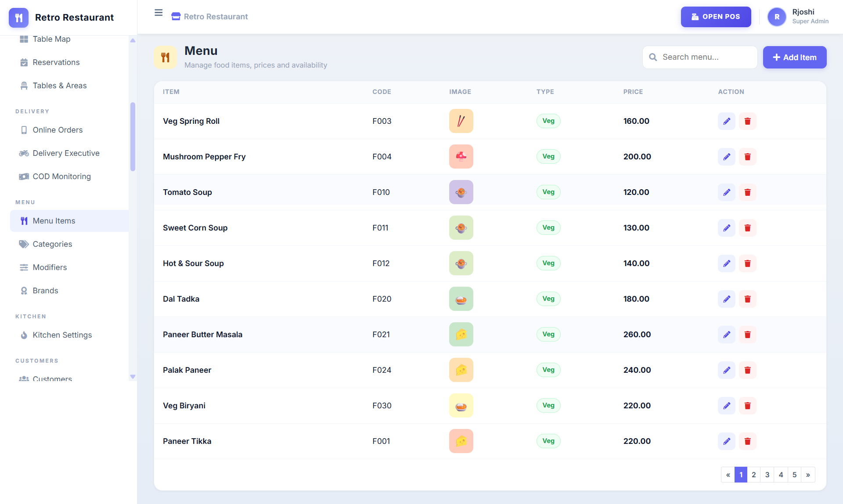Click the Palak Paneer item name

[x=187, y=370]
